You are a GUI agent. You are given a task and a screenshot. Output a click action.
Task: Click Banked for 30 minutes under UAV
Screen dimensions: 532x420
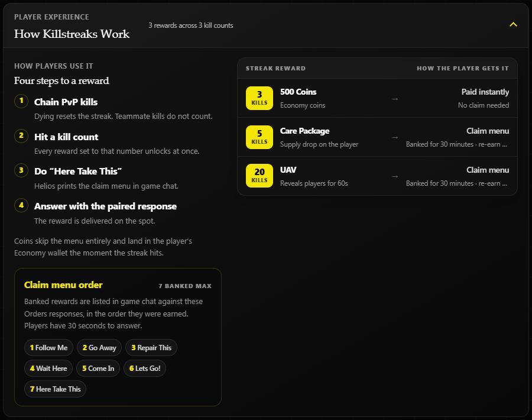tap(457, 183)
